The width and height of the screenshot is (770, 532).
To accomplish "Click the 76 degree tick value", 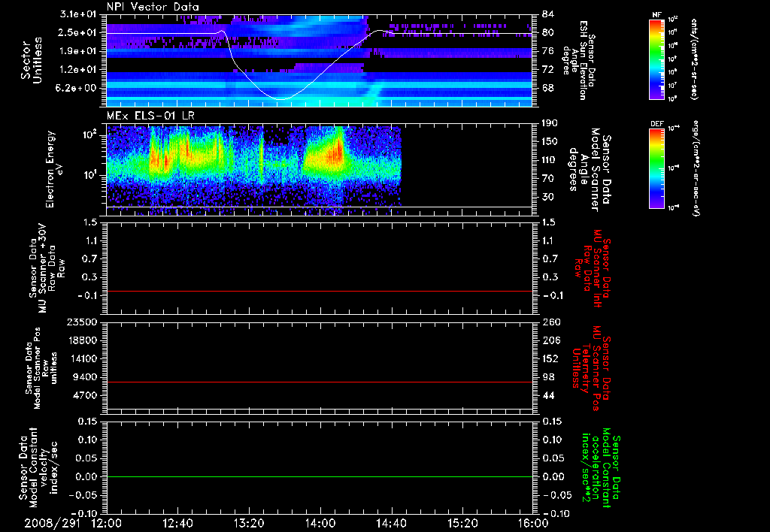I will click(548, 51).
